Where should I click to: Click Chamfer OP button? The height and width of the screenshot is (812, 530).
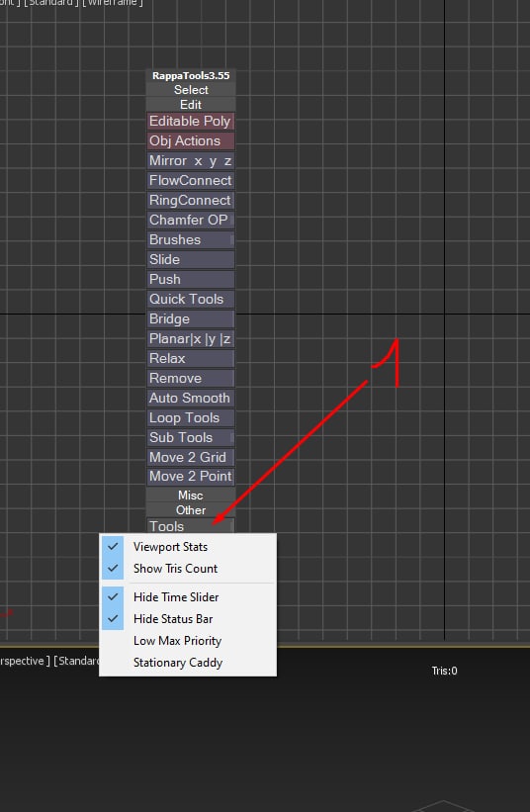(x=191, y=220)
